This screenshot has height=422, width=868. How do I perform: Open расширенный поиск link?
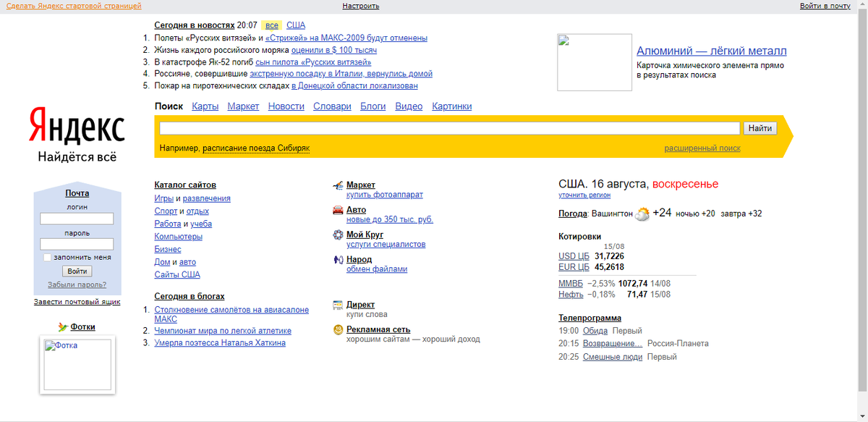pos(702,148)
